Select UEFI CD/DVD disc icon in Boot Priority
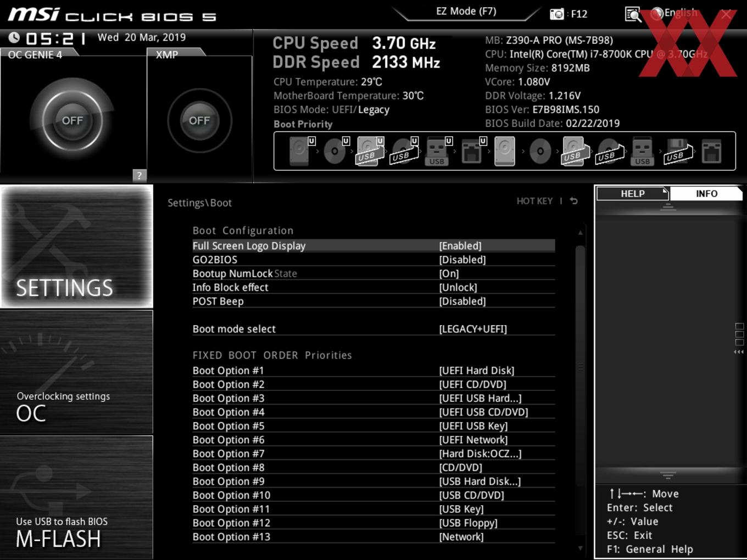The height and width of the screenshot is (560, 747). click(335, 151)
